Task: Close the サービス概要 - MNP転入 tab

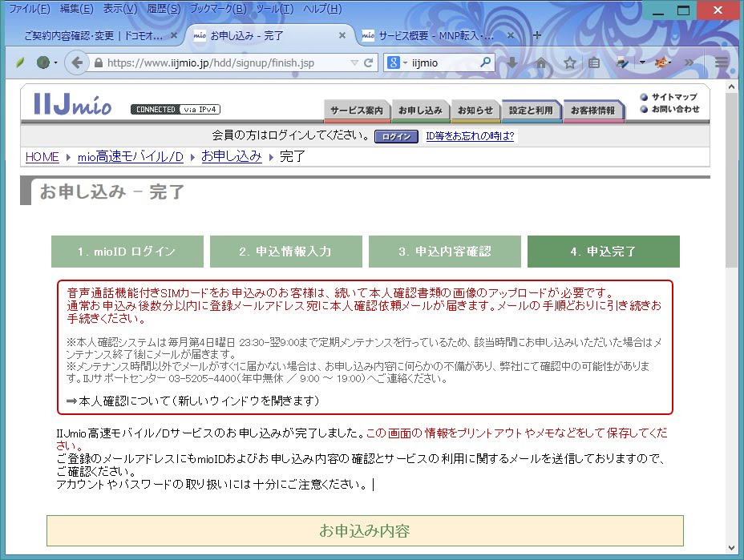Action: pos(511,35)
